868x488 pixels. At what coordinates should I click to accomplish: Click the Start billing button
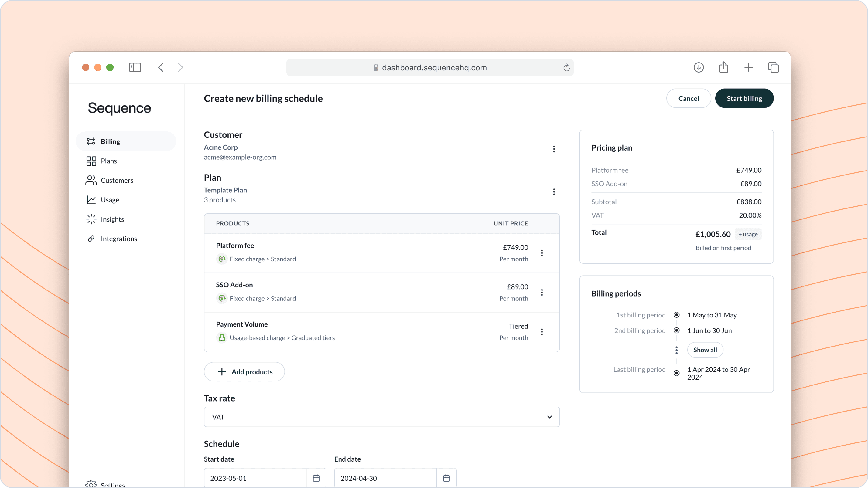click(744, 98)
